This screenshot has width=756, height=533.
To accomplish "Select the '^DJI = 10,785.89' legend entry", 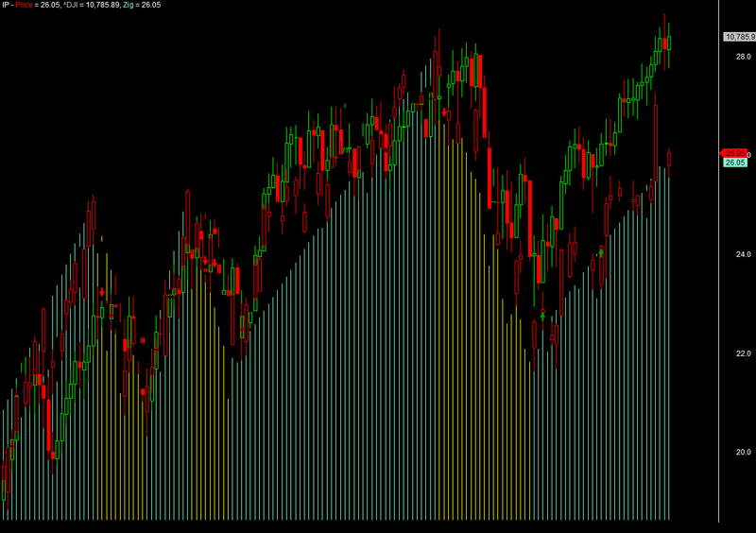I will 92,5.
